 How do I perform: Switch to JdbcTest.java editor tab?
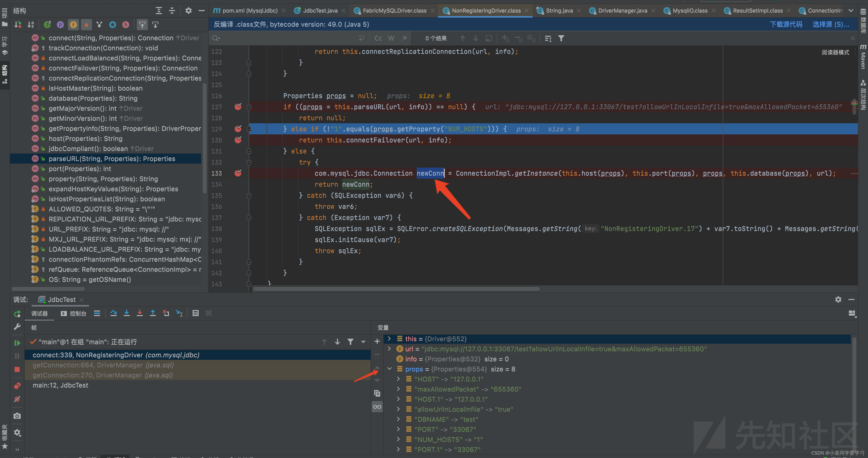tap(320, 11)
